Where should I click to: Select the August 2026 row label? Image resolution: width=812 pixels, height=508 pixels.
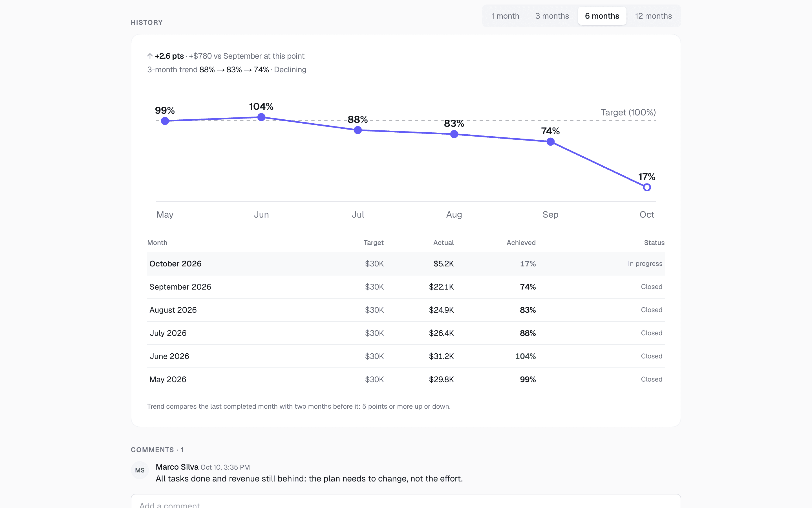(173, 310)
